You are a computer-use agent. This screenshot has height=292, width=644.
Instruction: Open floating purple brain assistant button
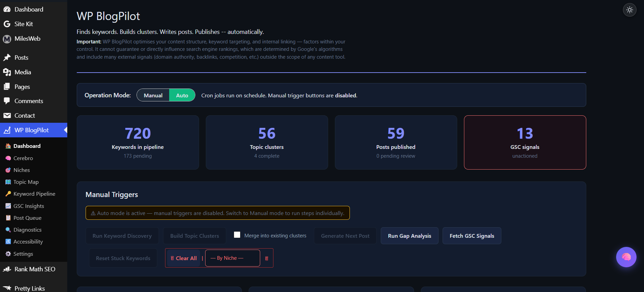tap(626, 257)
